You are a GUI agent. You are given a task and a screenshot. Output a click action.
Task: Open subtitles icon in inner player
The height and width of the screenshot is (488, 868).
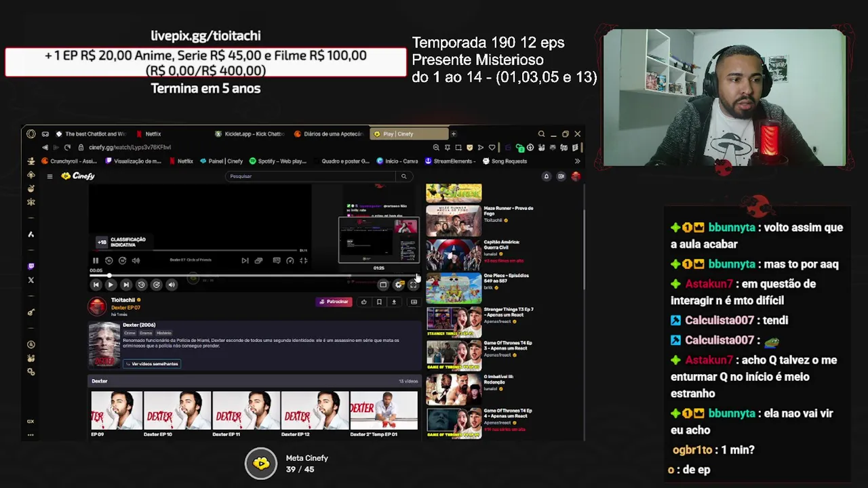276,260
